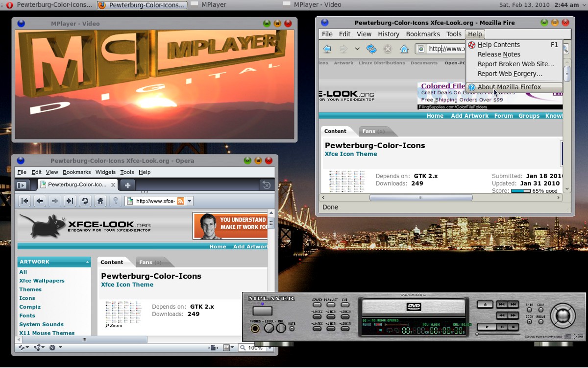This screenshot has height=368, width=588.
Task: Open Widgets menu in Opera
Action: tap(105, 172)
